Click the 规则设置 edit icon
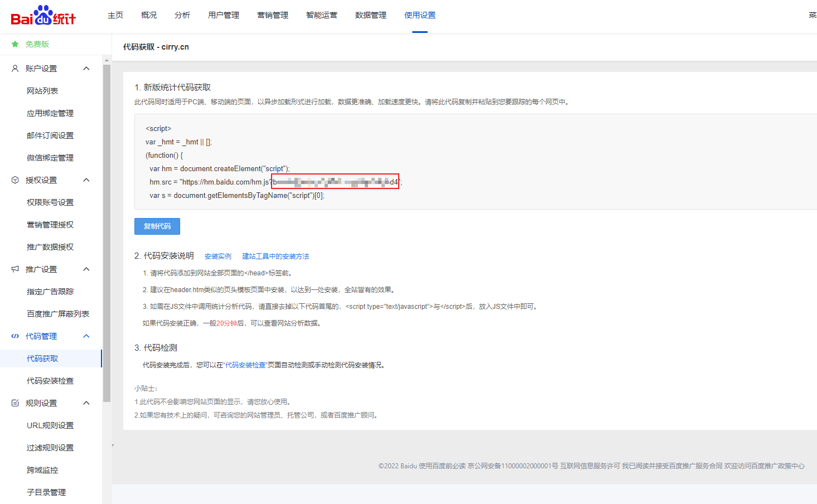Viewport: 817px width, 504px height. click(x=15, y=403)
